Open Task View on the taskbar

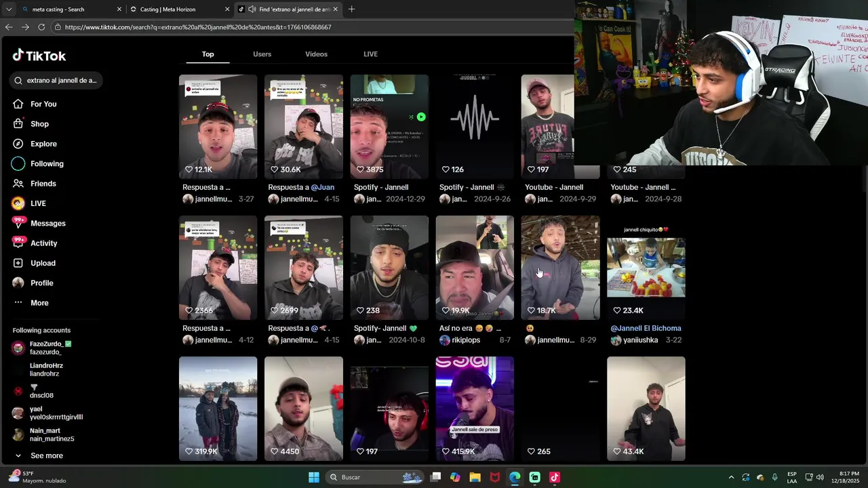[x=436, y=477]
